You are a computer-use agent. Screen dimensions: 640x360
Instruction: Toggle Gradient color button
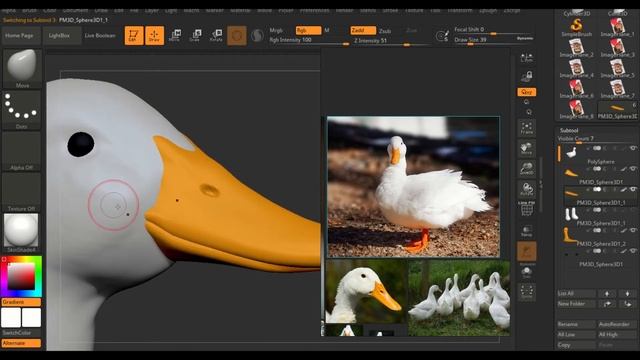tap(21, 302)
